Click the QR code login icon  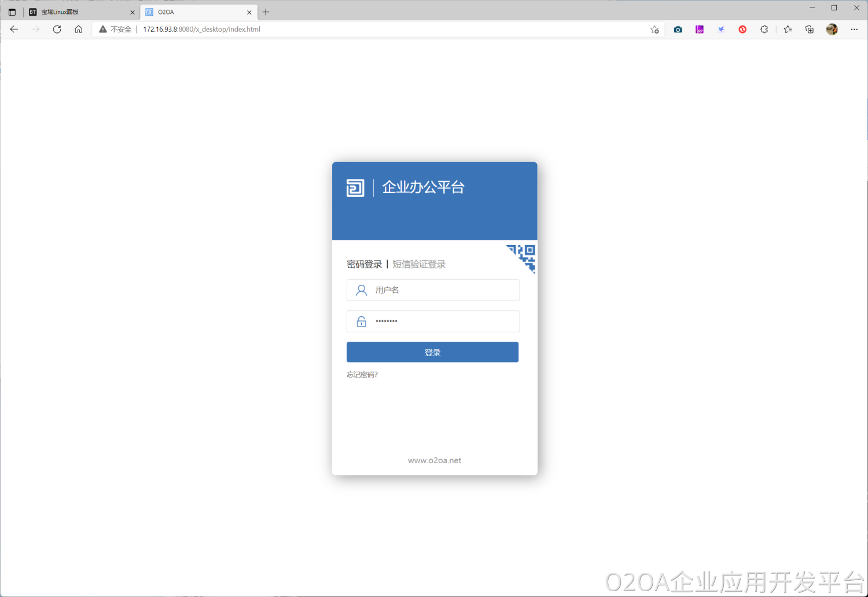(523, 257)
